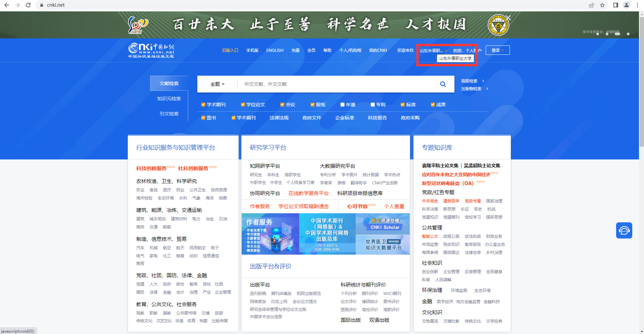This screenshot has height=334, width=644.
Task: Open 袁隆平院士论文集 link
Action: click(440, 166)
